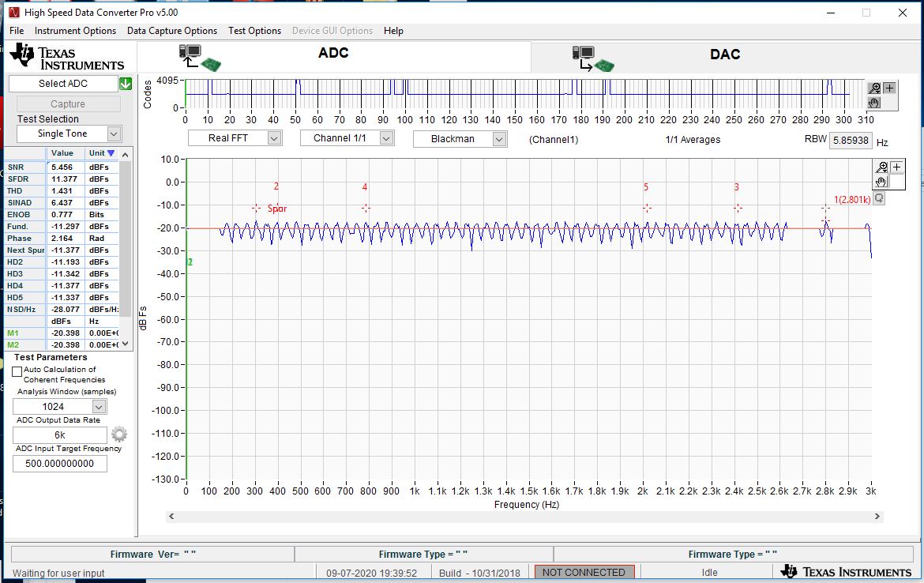
Task: Open the Channel 1/1 dropdown
Action: [386, 138]
